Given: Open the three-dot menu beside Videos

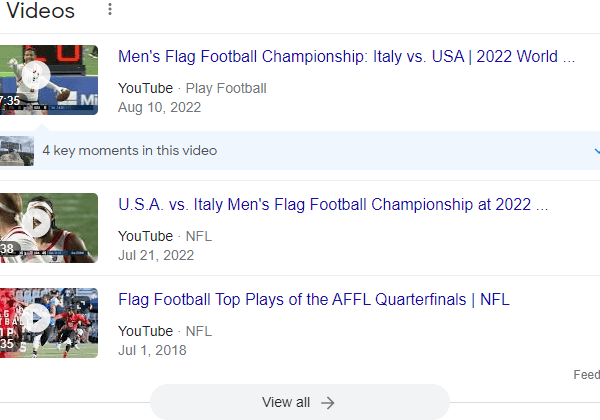Looking at the screenshot, I should (110, 11).
